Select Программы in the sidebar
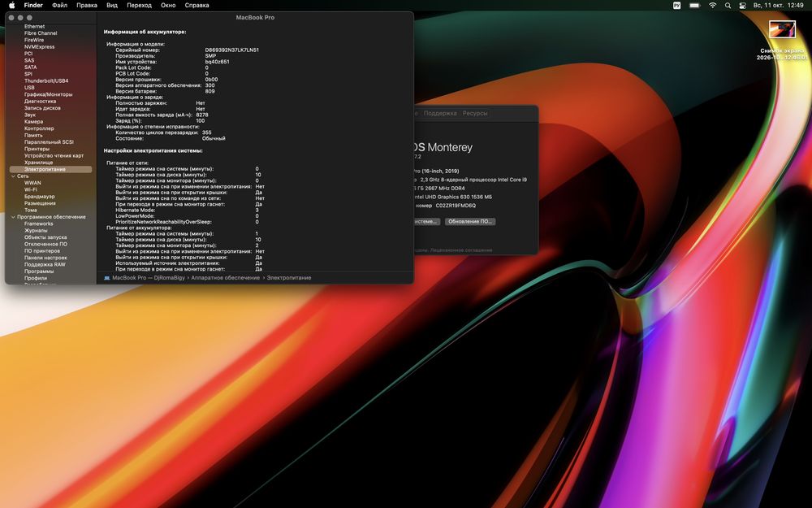This screenshot has width=812, height=508. [x=39, y=271]
